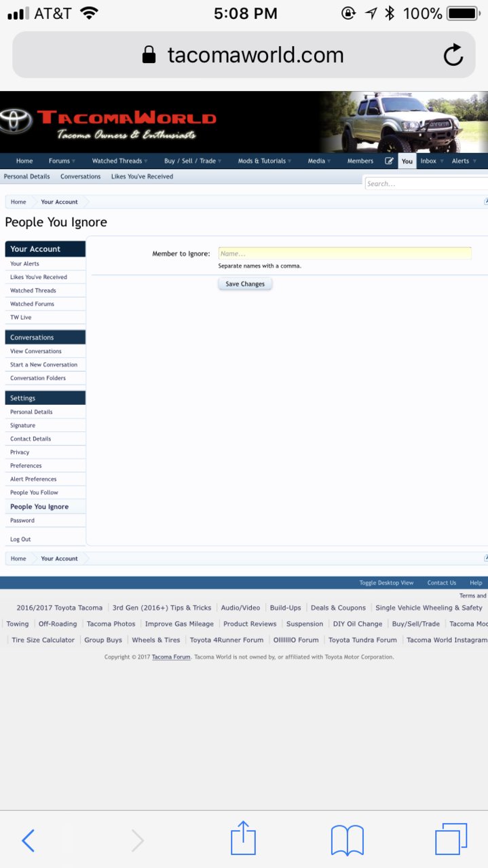Click Save Changes button
Viewport: 488px width, 868px height.
click(x=245, y=284)
